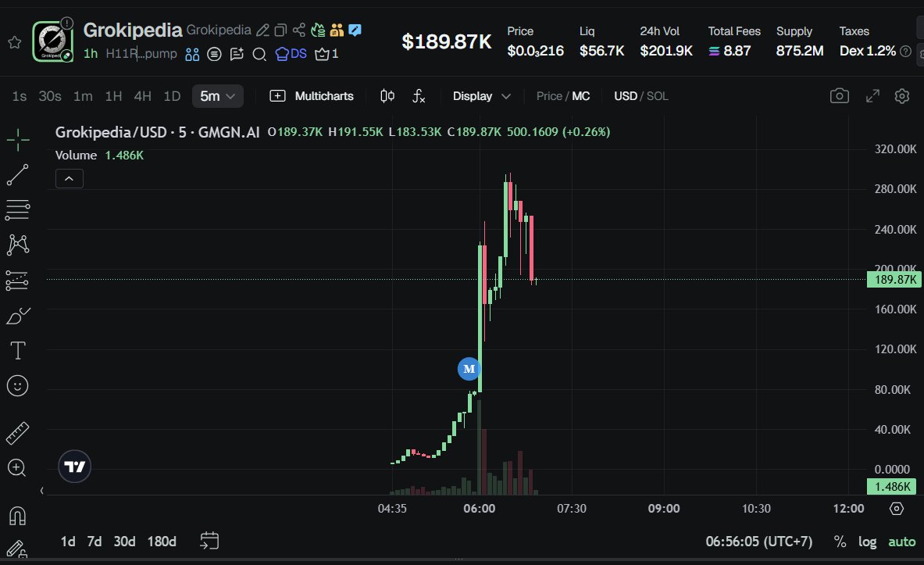Switch chart interval to 1D
This screenshot has width=924, height=565.
point(172,96)
